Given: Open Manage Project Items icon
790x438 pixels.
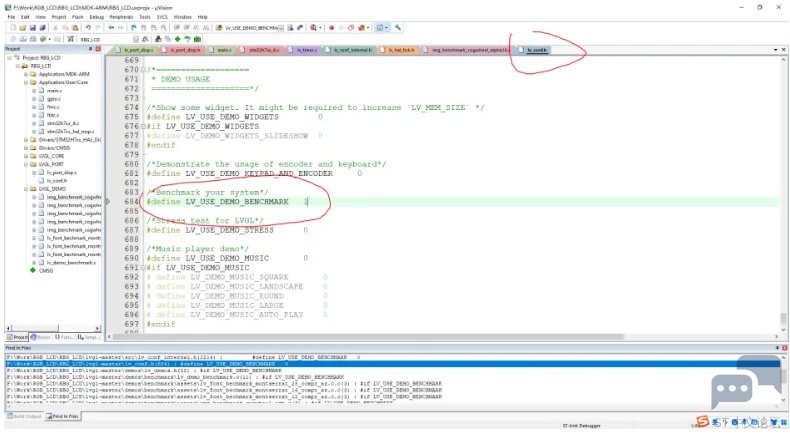Looking at the screenshot, I should pyautogui.click(x=158, y=39).
